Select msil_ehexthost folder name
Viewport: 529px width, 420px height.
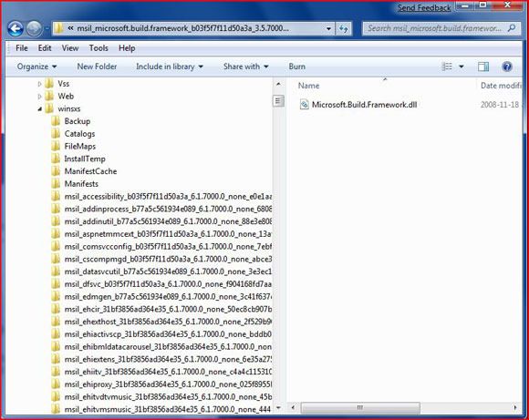168,322
